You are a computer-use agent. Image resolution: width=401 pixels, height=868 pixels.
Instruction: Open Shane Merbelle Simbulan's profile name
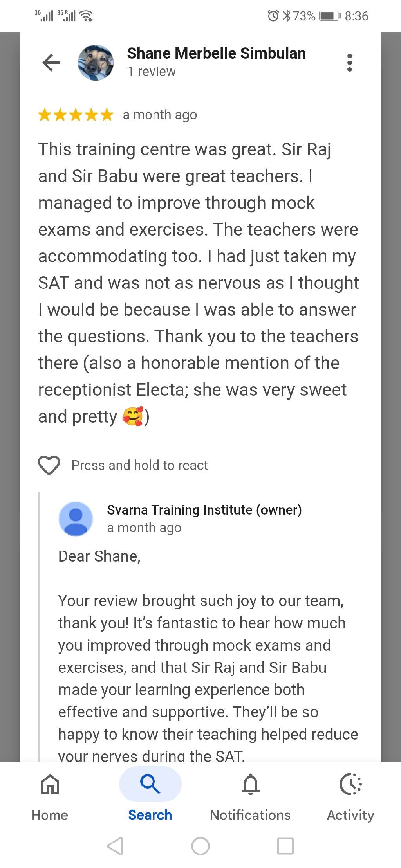point(216,53)
